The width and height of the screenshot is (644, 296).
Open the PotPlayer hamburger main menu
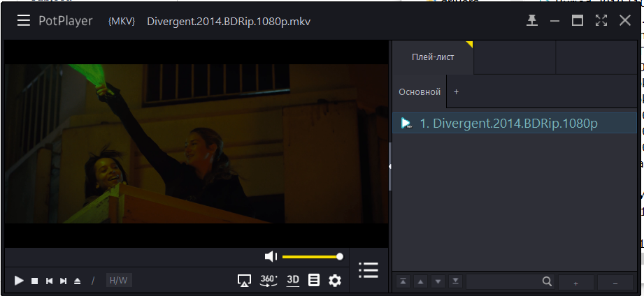[23, 20]
